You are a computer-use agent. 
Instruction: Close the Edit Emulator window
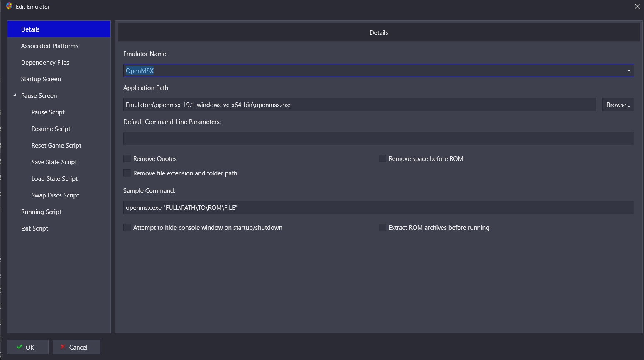[637, 6]
